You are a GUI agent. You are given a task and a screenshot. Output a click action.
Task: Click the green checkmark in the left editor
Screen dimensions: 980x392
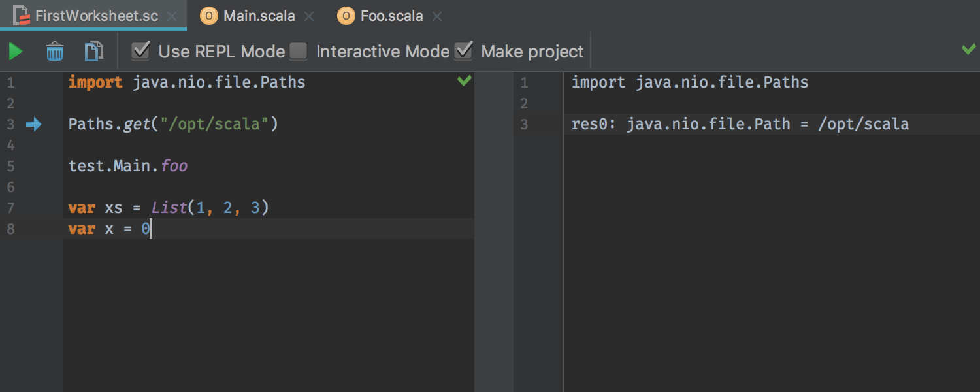point(465,81)
